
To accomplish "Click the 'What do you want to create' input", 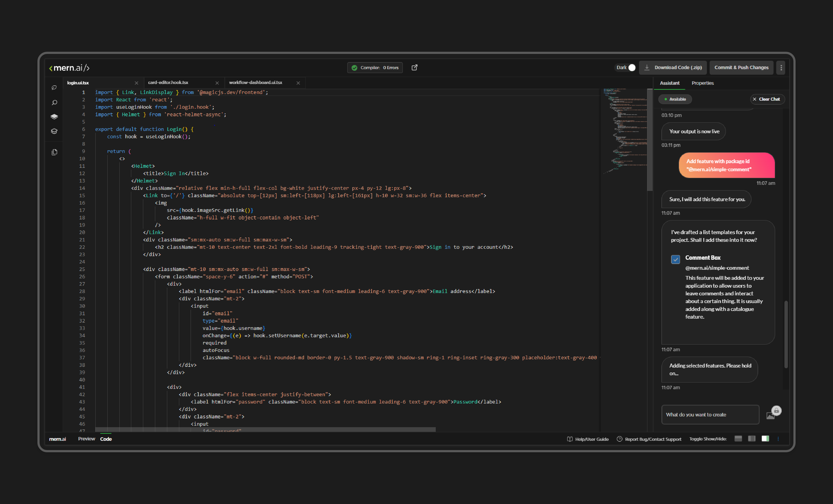I will tap(710, 414).
